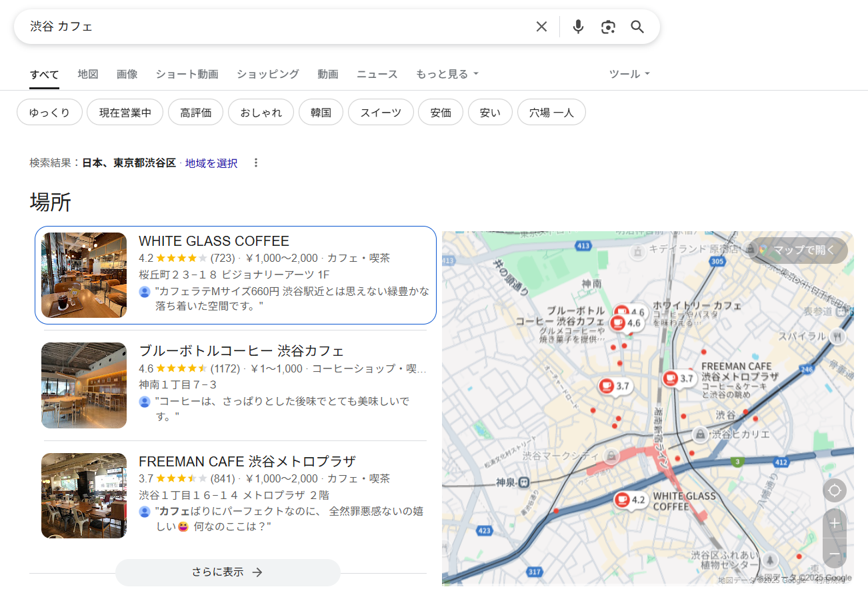This screenshot has width=868, height=601.
Task: Click the 地域を選択 link
Action: pos(211,163)
